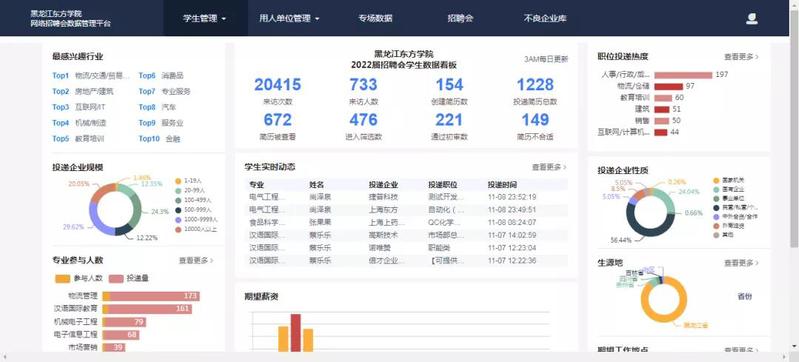Click the 投递企业 column header
The height and width of the screenshot is (362, 799).
pyautogui.click(x=383, y=185)
